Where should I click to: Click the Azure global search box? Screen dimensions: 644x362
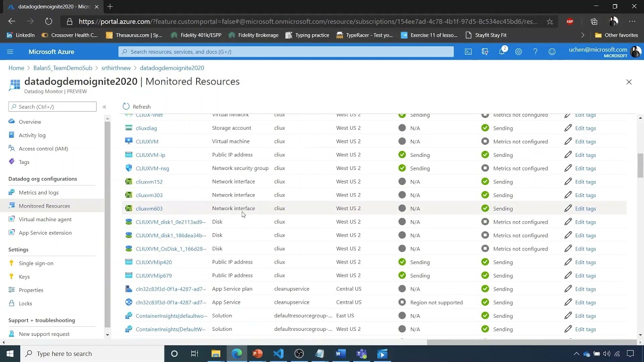[x=286, y=52]
